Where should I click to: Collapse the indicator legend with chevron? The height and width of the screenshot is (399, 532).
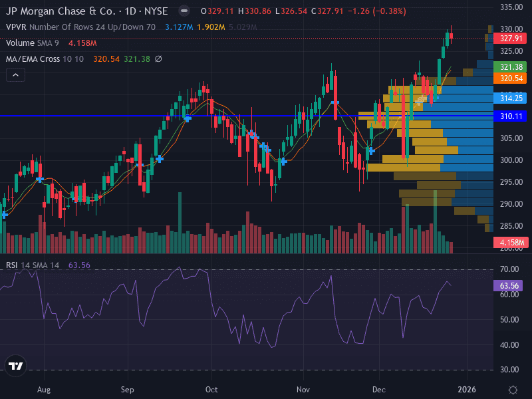(x=15, y=75)
